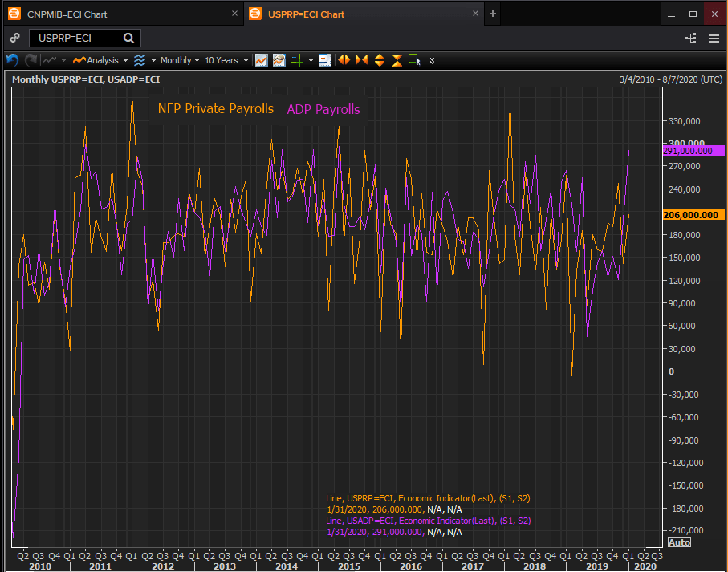Open the related hierarchy tree icon
Viewport: 728px width, 572px height.
(x=690, y=38)
